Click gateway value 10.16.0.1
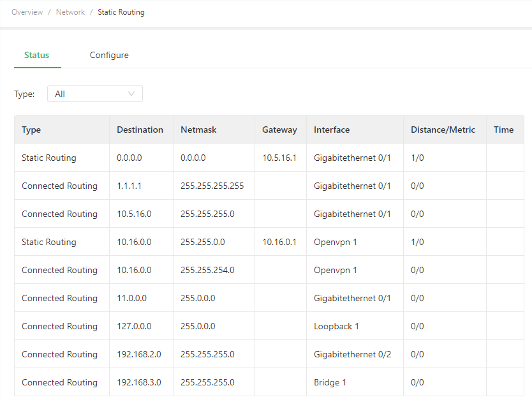This screenshot has width=532, height=402. [279, 242]
